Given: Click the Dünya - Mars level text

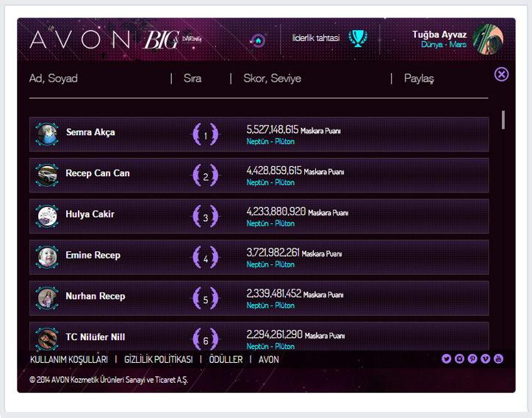Looking at the screenshot, I should coord(444,45).
